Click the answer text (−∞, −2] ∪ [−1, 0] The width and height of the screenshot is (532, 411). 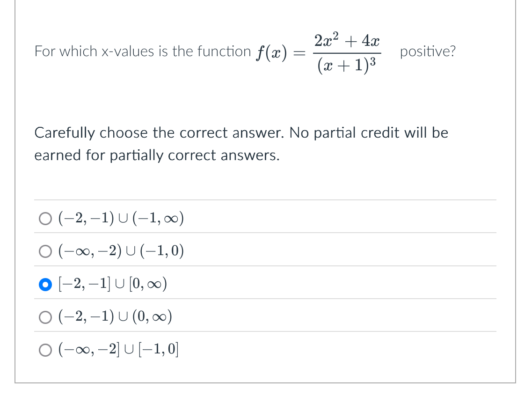click(118, 350)
